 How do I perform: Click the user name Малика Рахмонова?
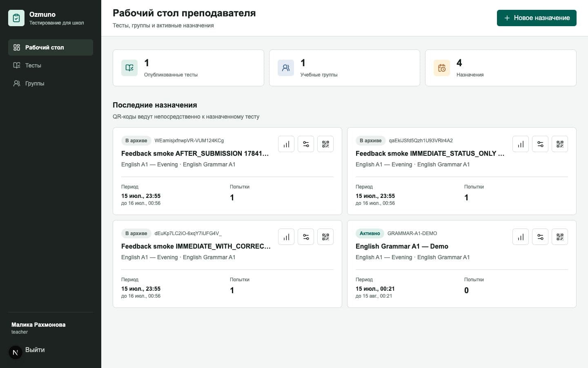(38, 325)
